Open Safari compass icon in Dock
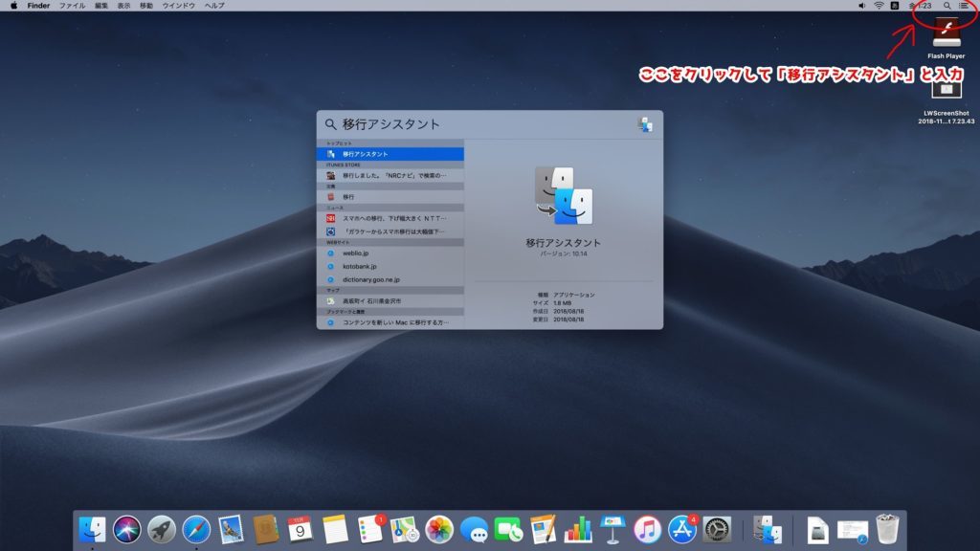This screenshot has width=980, height=551. pos(196,530)
